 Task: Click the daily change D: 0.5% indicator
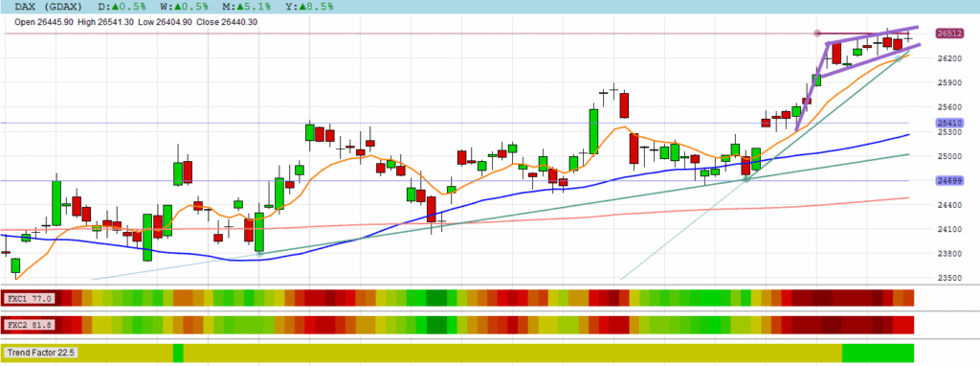(122, 7)
